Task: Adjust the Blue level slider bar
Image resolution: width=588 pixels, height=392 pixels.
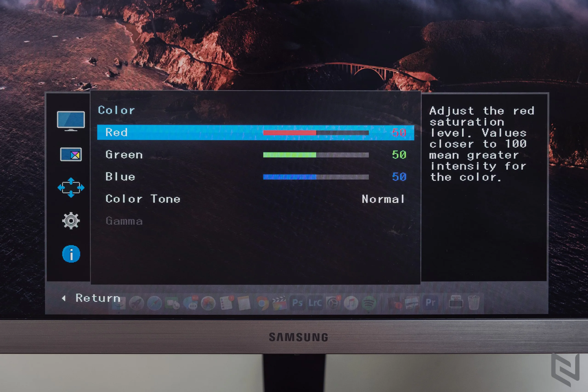Action: (x=316, y=177)
